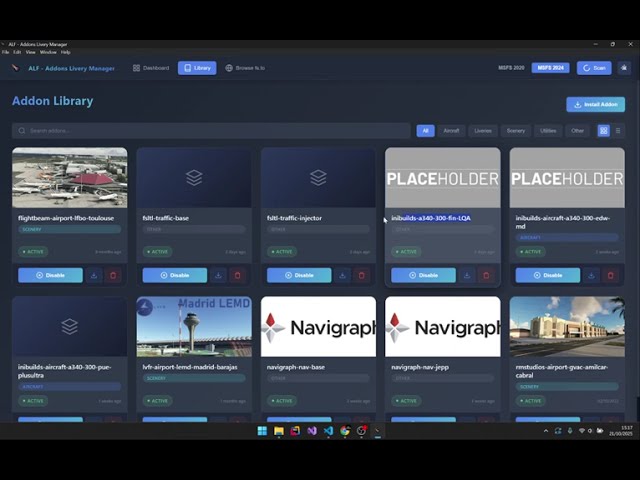The image size is (640, 480).
Task: Disable fsltl-traffic-base addon
Action: [175, 275]
